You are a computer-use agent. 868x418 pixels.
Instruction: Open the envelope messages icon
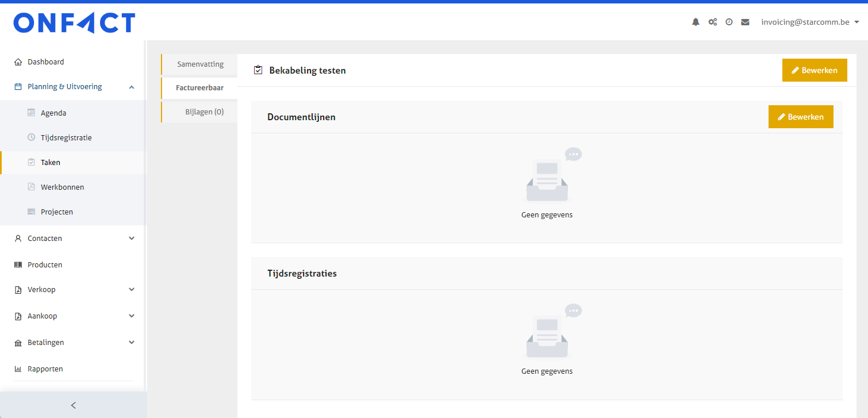(x=745, y=22)
